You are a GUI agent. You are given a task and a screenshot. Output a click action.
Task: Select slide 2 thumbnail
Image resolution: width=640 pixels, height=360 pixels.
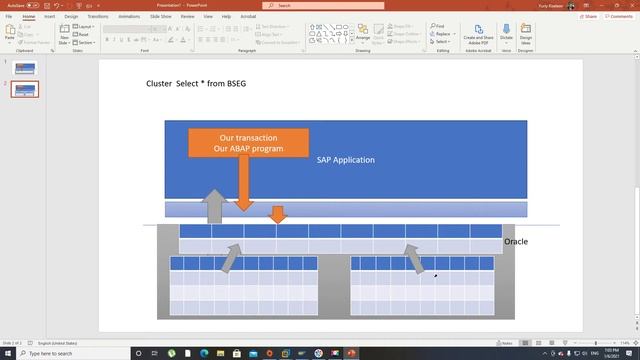click(25, 89)
